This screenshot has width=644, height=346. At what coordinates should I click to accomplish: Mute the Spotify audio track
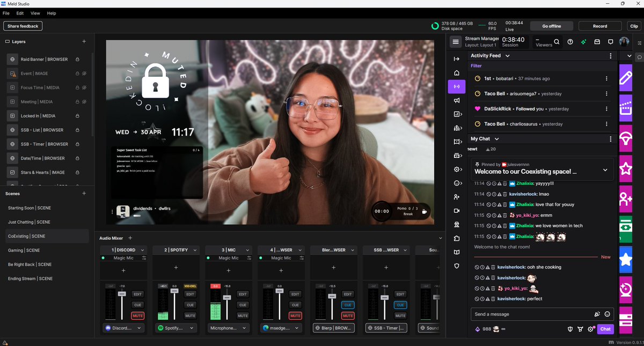coord(190,315)
